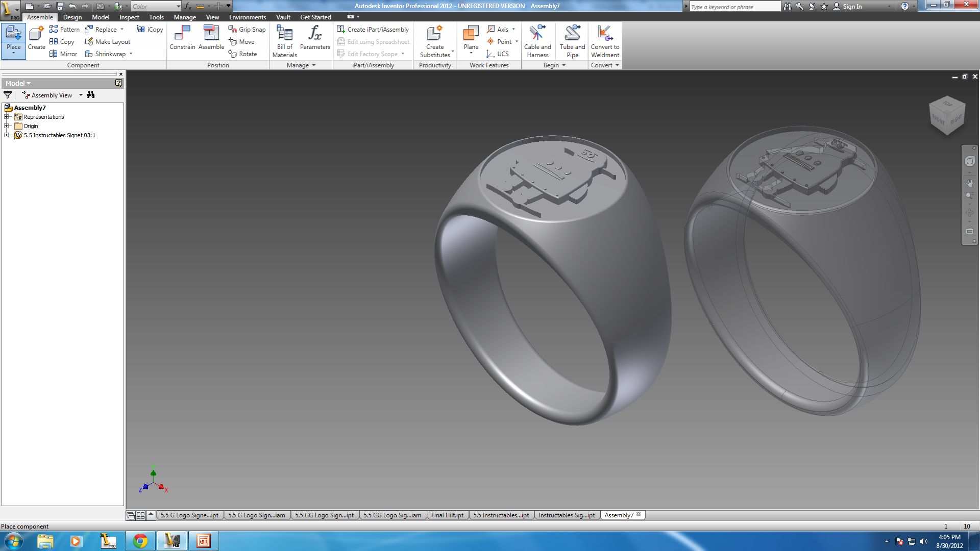The width and height of the screenshot is (980, 551).
Task: Open the Environments ribbon tab
Action: click(x=248, y=17)
